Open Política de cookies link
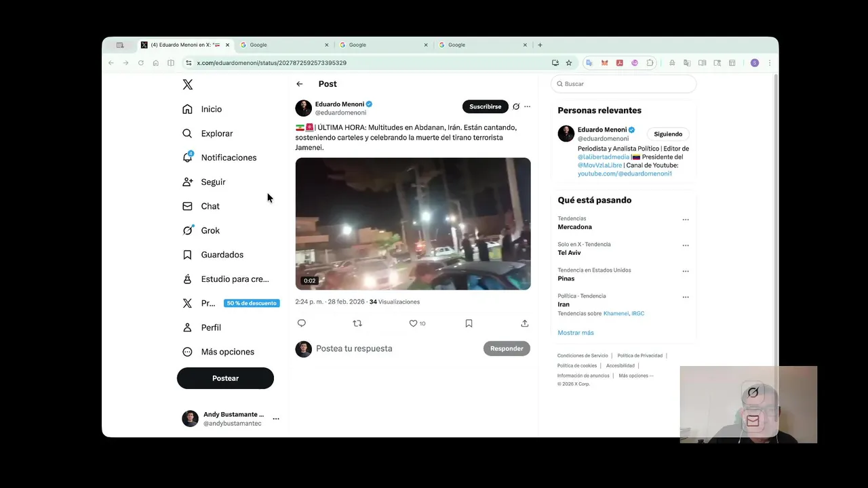Screen dimensions: 868x488 (577, 366)
